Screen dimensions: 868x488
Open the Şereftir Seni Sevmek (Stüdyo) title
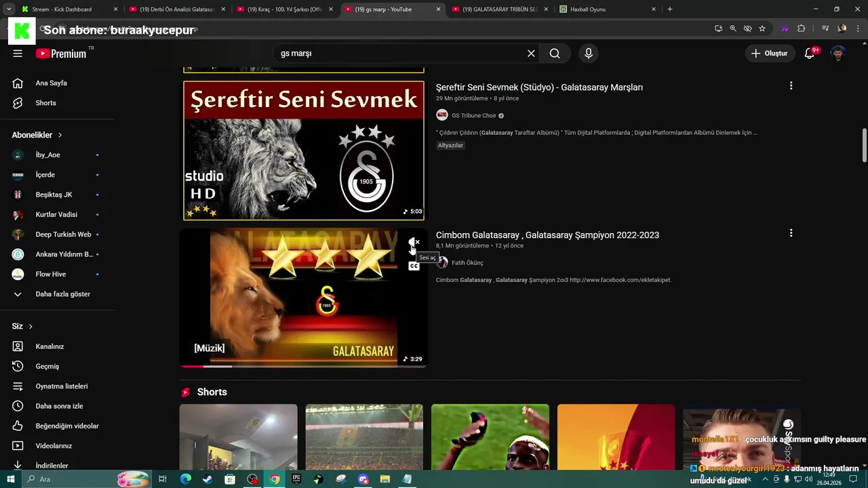(539, 87)
